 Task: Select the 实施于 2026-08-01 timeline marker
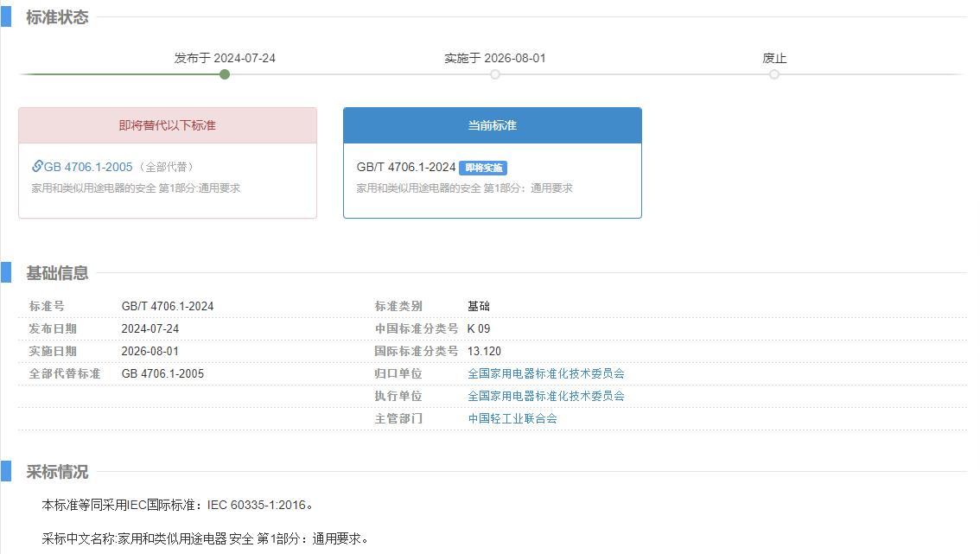[x=495, y=74]
